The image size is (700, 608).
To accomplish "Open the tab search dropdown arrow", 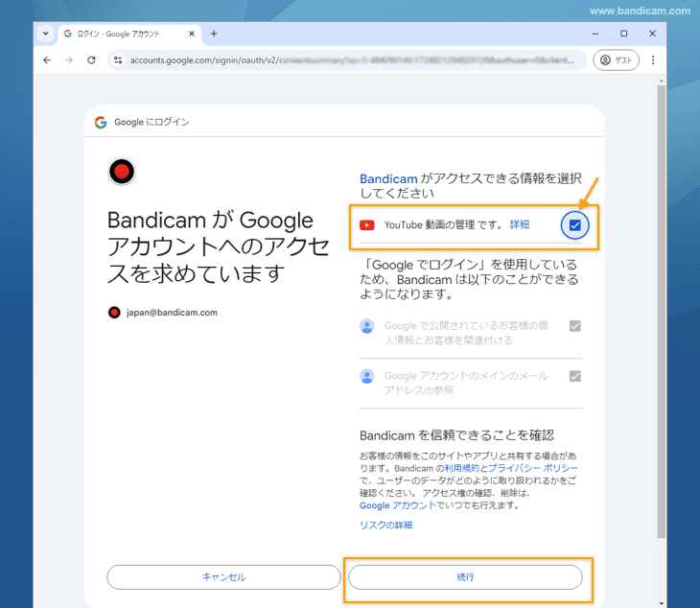I will 45,34.
